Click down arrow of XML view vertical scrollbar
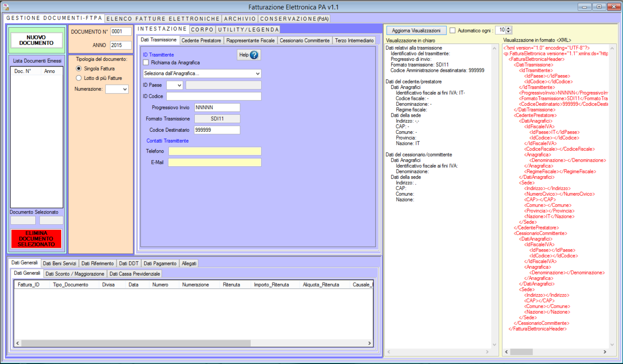The image size is (623, 364). [612, 345]
